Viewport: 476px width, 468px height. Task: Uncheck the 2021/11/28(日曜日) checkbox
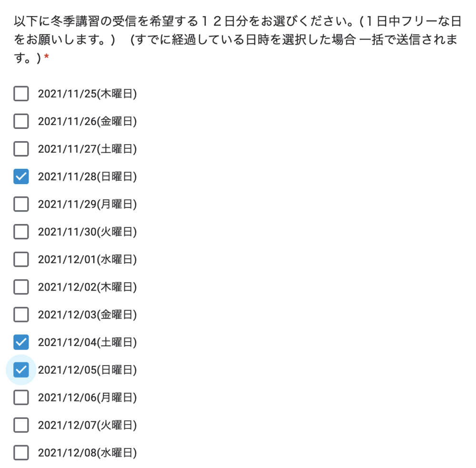(x=21, y=176)
